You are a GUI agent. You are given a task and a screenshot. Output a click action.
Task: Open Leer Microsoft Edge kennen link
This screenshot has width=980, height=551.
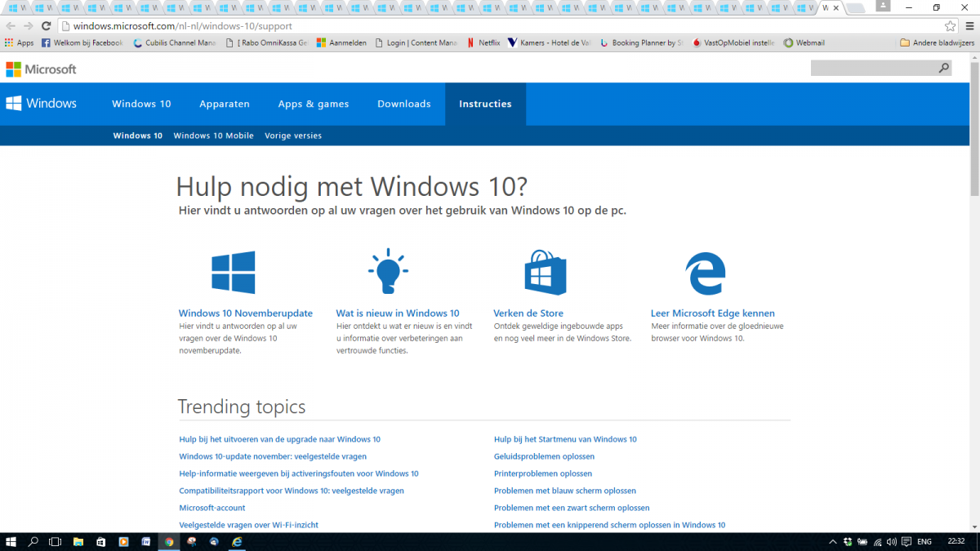[713, 313]
